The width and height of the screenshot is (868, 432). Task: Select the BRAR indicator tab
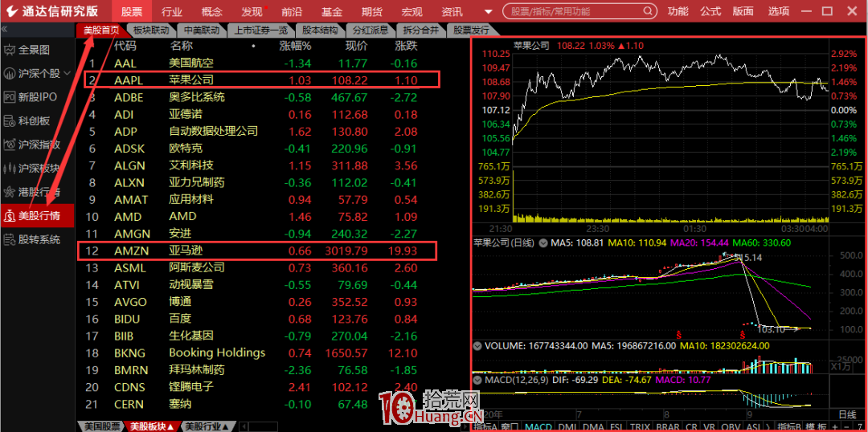pos(669,426)
